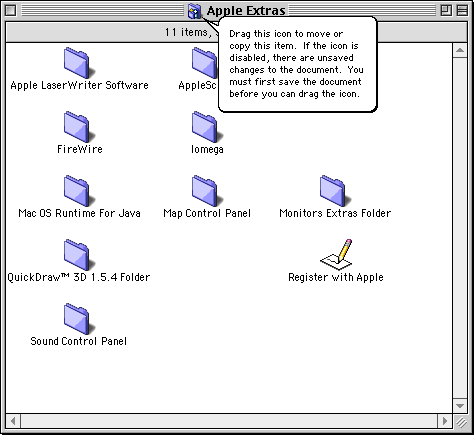Select the Register with Apple pencil icon

click(336, 255)
